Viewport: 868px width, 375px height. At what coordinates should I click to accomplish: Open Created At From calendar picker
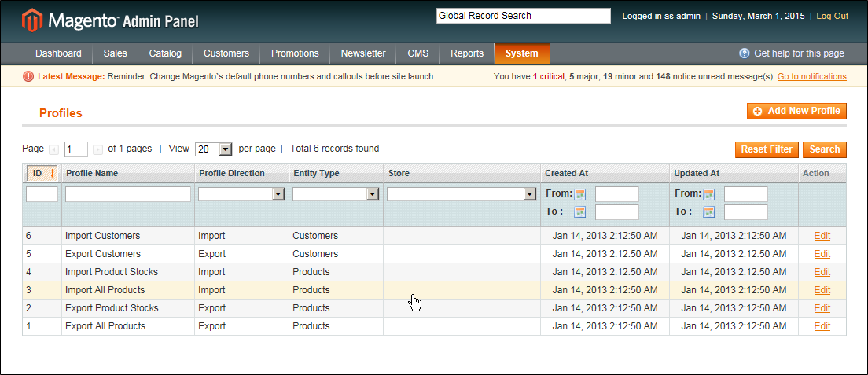[x=579, y=194]
